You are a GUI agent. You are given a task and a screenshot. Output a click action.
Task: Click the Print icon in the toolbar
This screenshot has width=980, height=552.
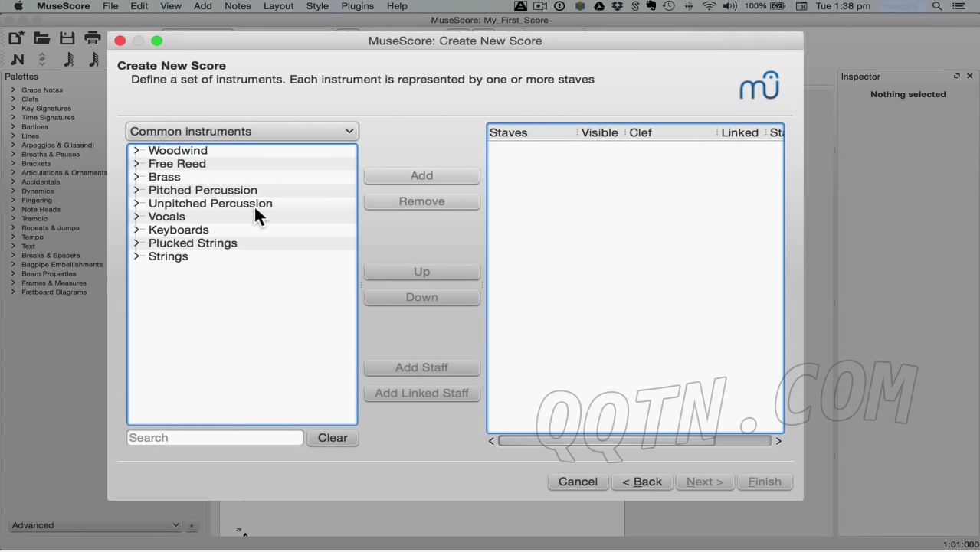coord(93,38)
